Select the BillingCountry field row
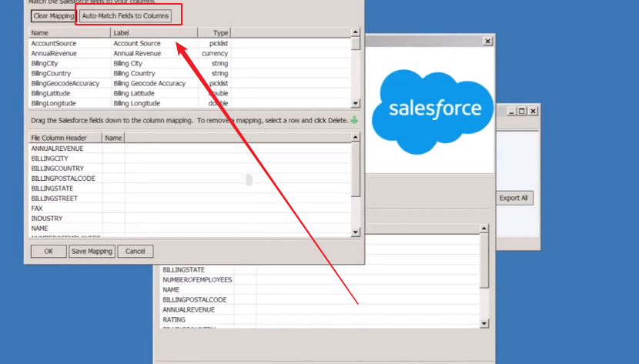 (190, 73)
